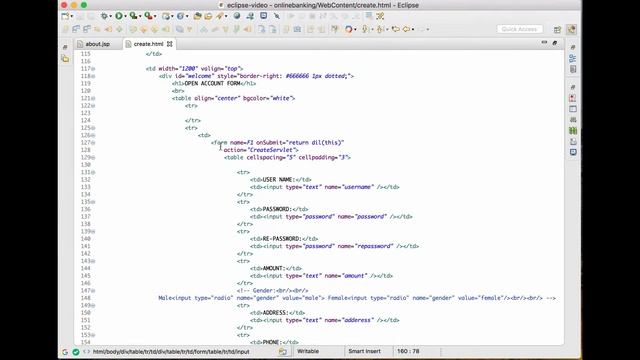The image size is (640, 360).
Task: Collapse the form fold marker at line 127
Action: tap(93, 143)
